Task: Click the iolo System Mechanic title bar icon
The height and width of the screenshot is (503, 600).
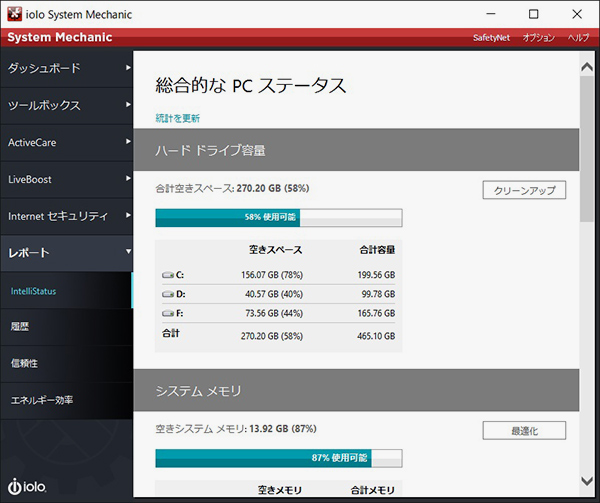Action: click(14, 14)
